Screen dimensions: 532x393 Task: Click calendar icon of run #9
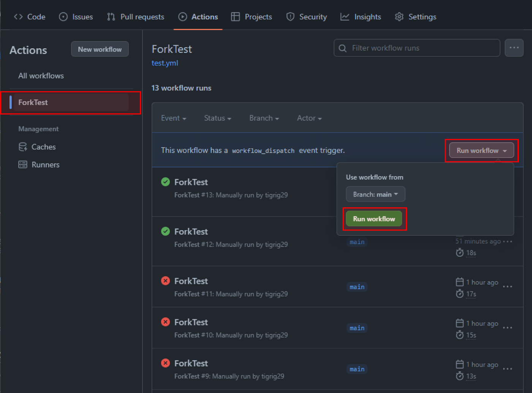tap(460, 364)
